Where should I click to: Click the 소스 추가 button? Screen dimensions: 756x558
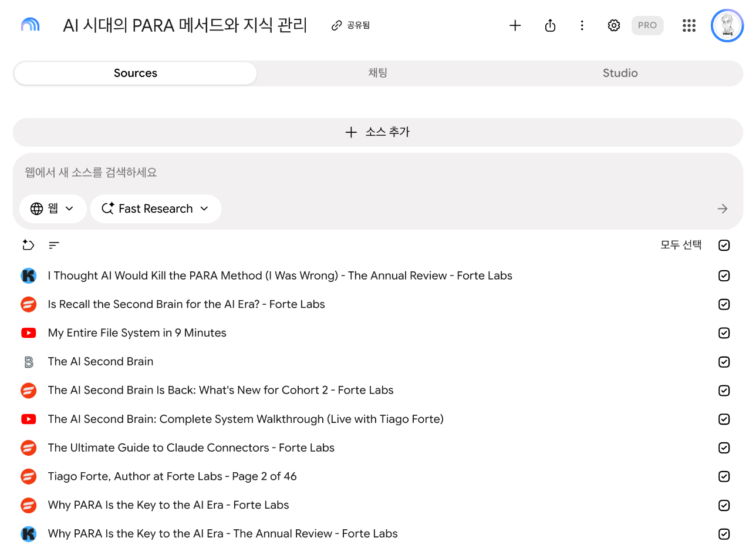pyautogui.click(x=378, y=132)
